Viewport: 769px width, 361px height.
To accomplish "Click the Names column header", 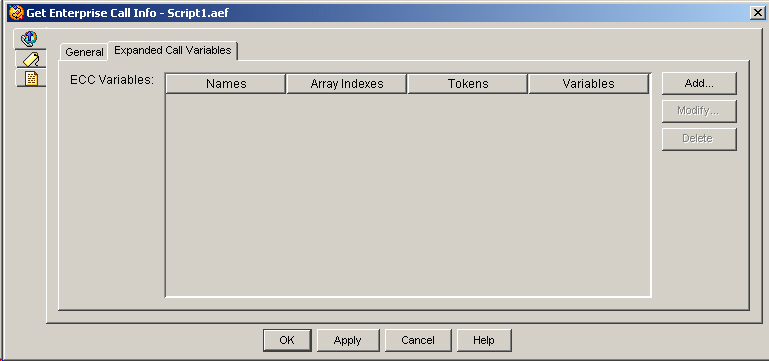I will pyautogui.click(x=226, y=83).
